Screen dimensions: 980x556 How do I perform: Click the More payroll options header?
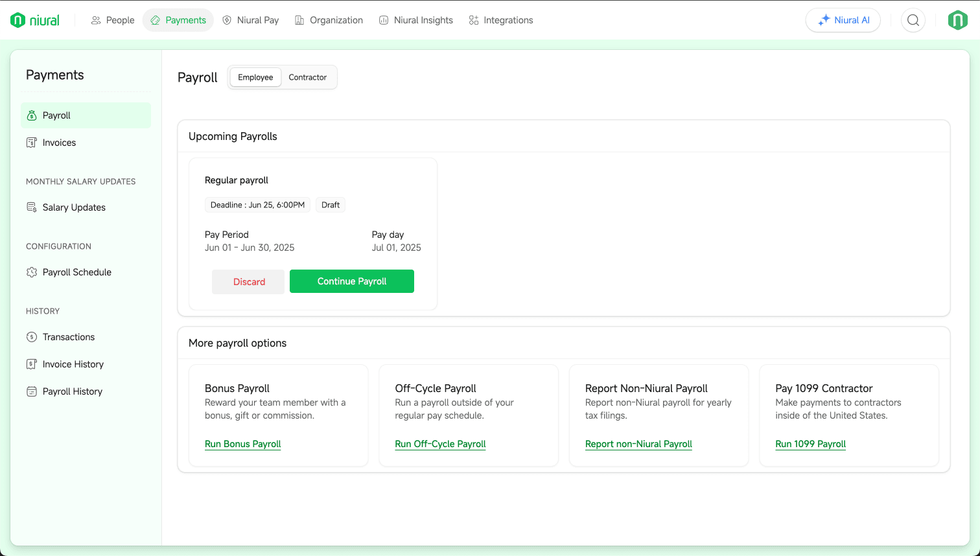click(237, 343)
